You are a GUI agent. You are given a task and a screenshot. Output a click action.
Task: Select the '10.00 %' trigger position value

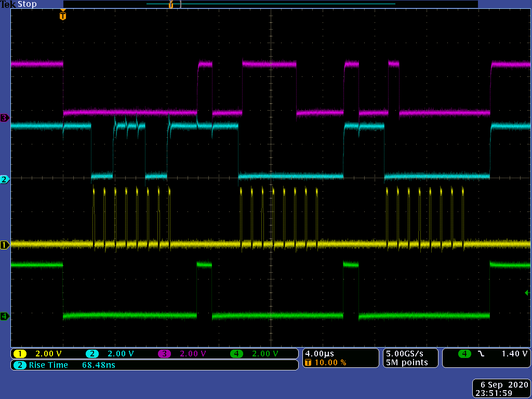[x=331, y=363]
